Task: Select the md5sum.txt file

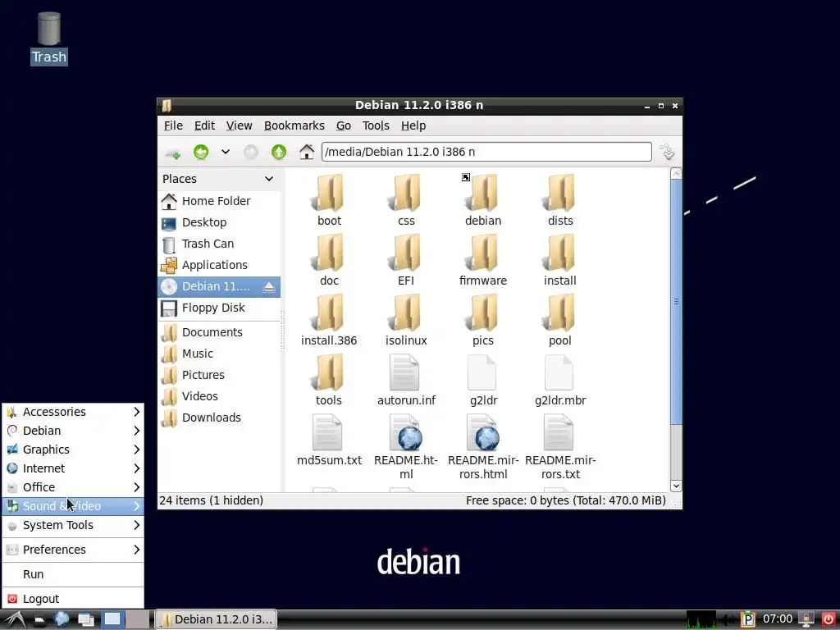Action: pyautogui.click(x=329, y=440)
